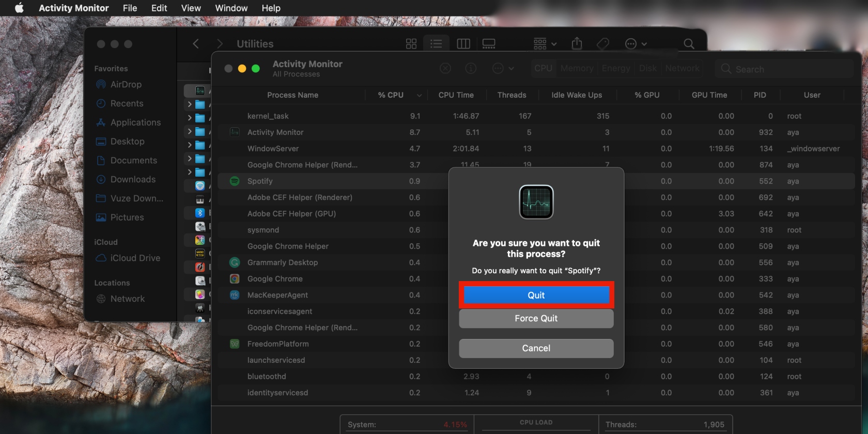This screenshot has height=434, width=868.
Task: Open Vuze Downloads folder in Finder sidebar
Action: pos(130,198)
